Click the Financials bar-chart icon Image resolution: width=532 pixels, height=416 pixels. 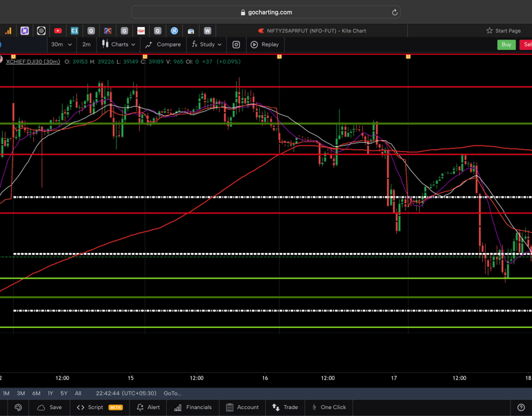coord(178,407)
